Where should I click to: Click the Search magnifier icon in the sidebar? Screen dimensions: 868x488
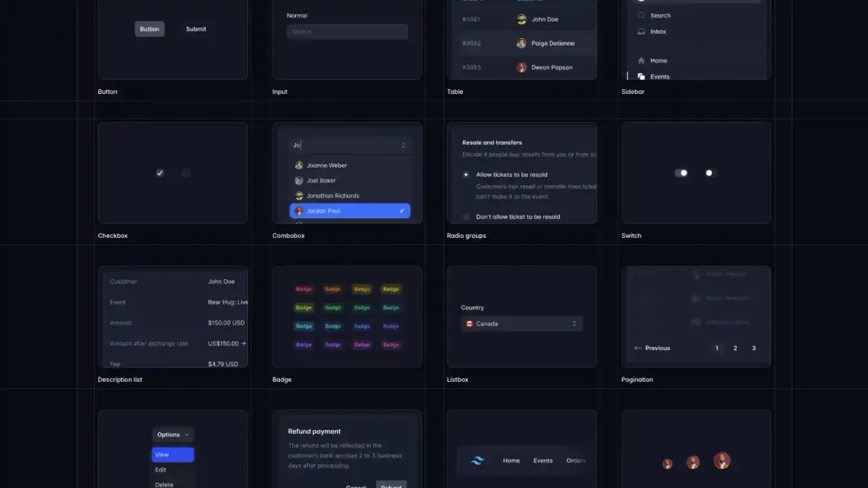click(641, 15)
